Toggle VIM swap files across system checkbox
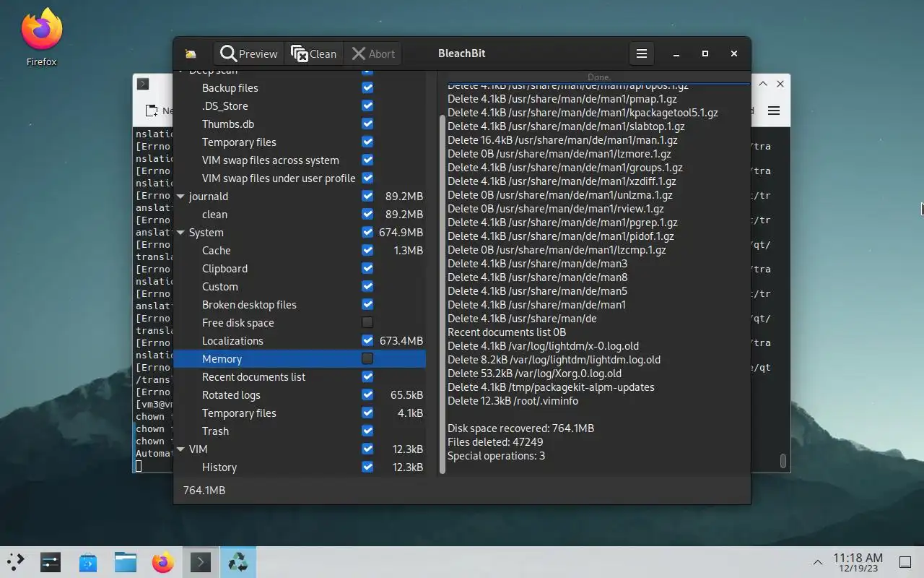Screen dimensions: 924x578 click(367, 160)
